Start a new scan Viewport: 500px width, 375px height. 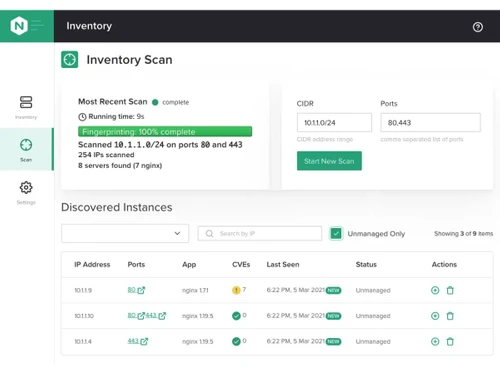pos(329,161)
